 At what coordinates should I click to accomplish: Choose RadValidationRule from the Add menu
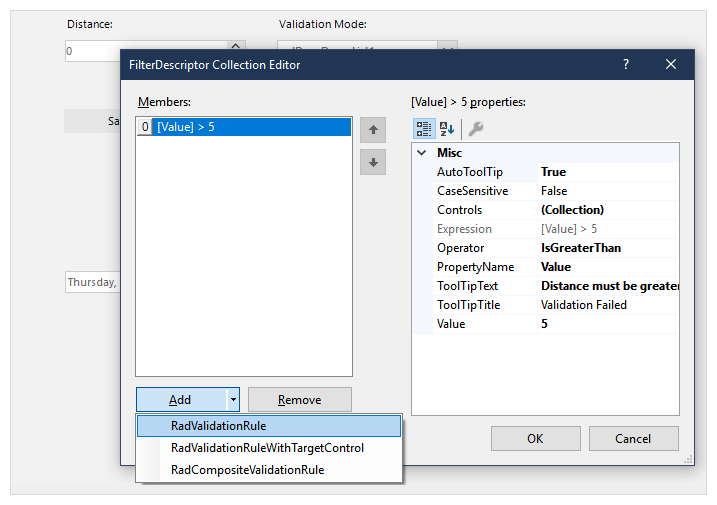(x=269, y=426)
